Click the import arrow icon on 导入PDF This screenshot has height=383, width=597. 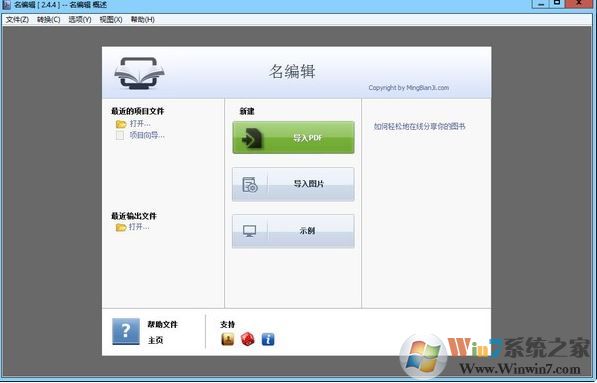[252, 138]
